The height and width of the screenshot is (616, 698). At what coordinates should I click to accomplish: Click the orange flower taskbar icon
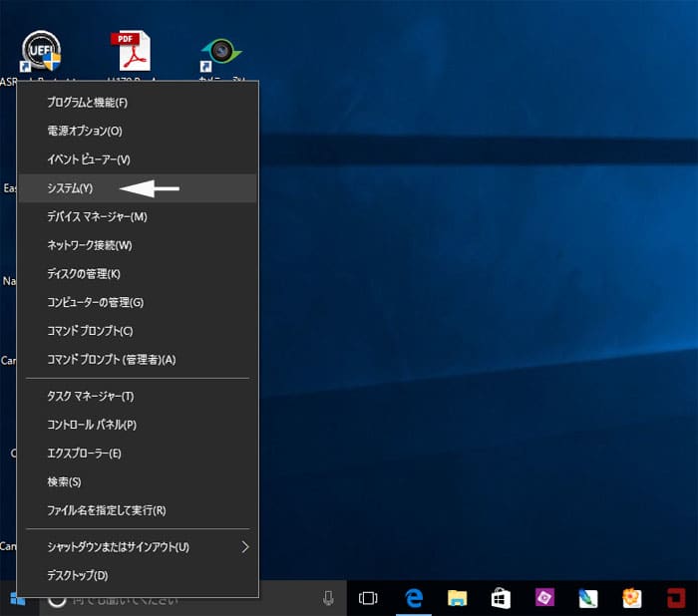(632, 598)
